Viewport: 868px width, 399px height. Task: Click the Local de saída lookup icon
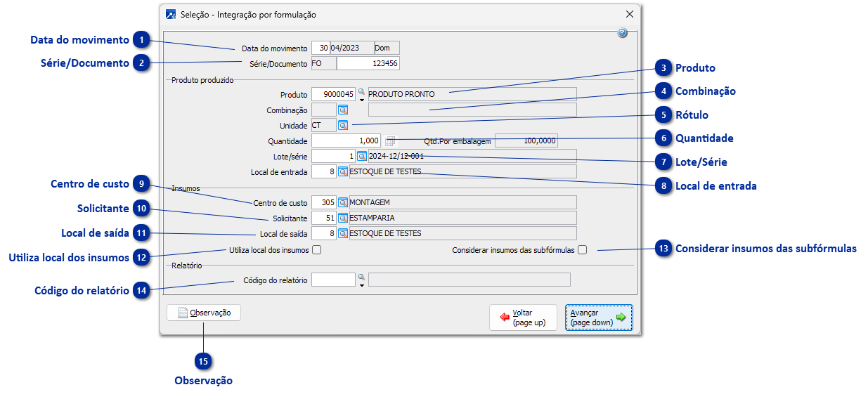343,233
